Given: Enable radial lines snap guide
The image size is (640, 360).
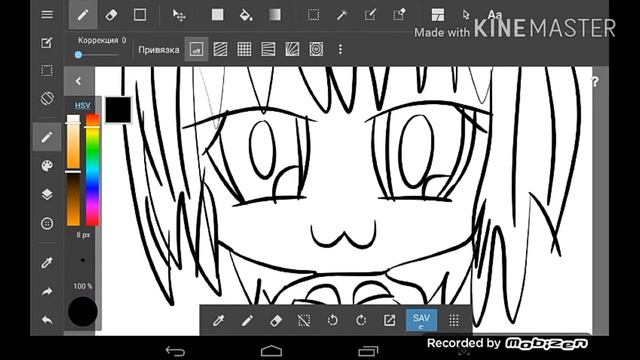Looking at the screenshot, I should point(292,49).
